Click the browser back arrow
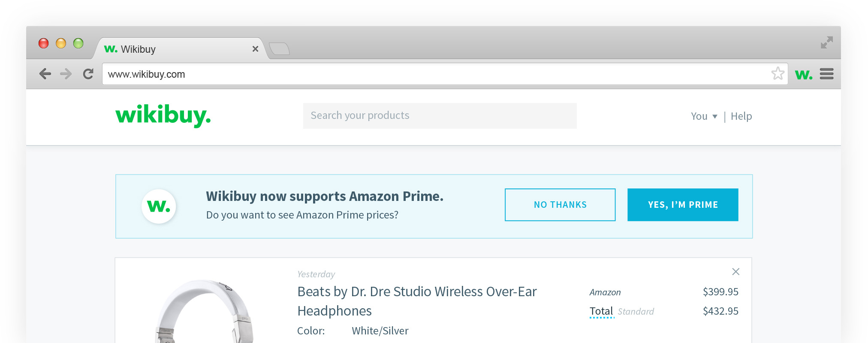Screen dimensions: 868x343 click(45, 74)
